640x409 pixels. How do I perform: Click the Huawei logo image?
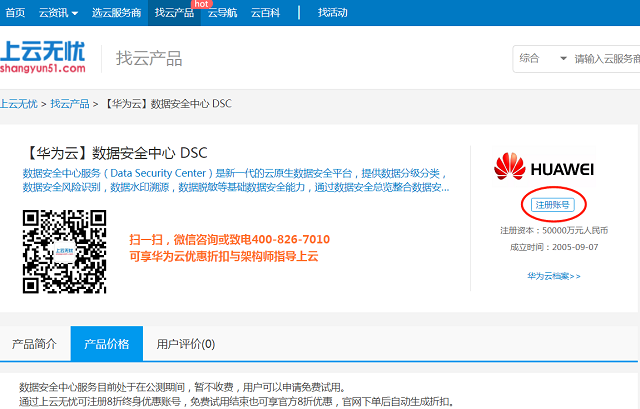pos(544,169)
